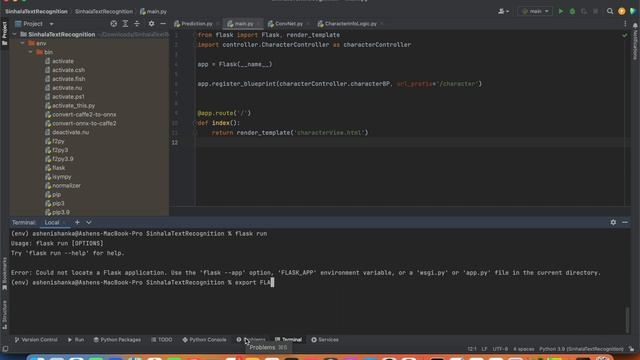
Task: Add a new terminal session tab
Action: point(77,222)
